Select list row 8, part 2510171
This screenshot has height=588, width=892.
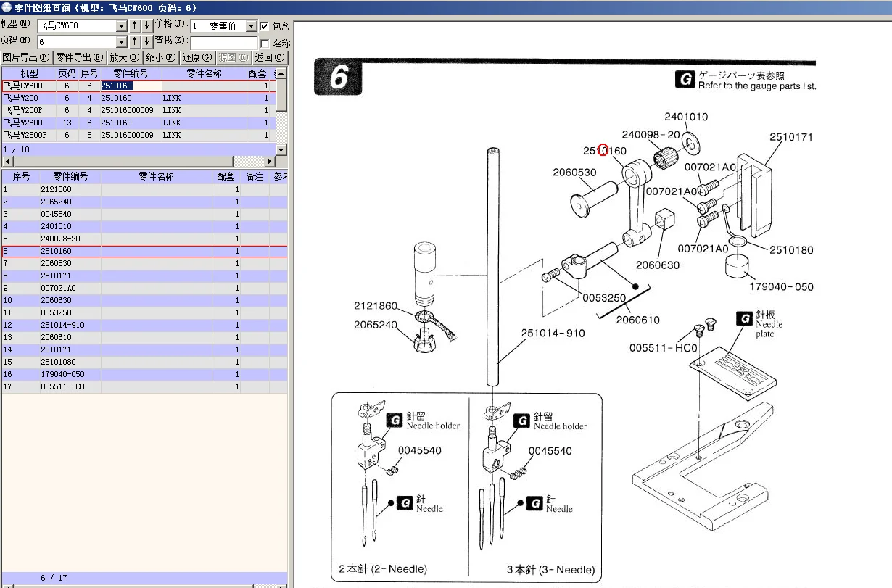click(x=144, y=276)
